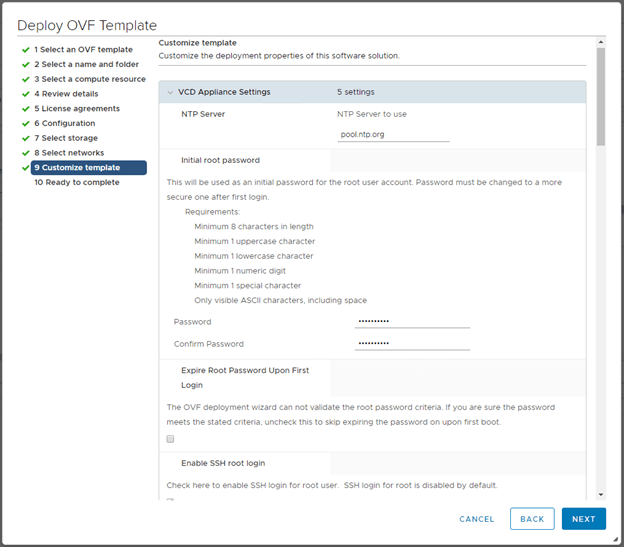Open step 2 Select a name and folder
Image resolution: width=624 pixels, height=547 pixels.
89,64
